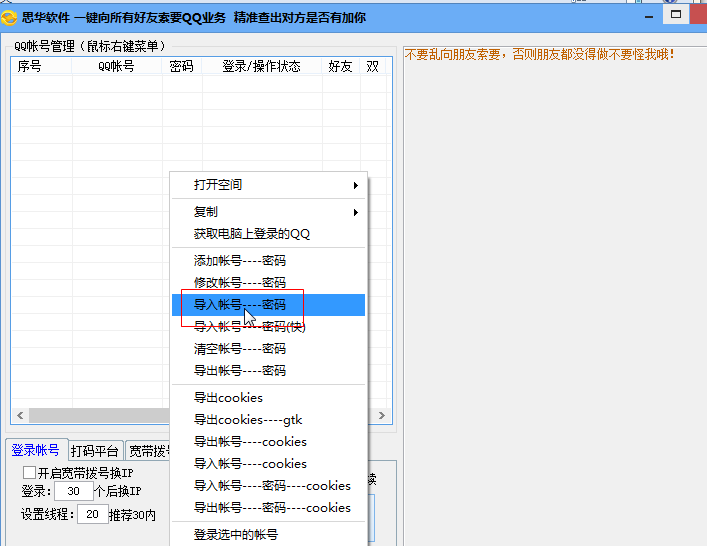The image size is (707, 546).
Task: Click the right scroll arrow of account list
Action: pos(381,415)
